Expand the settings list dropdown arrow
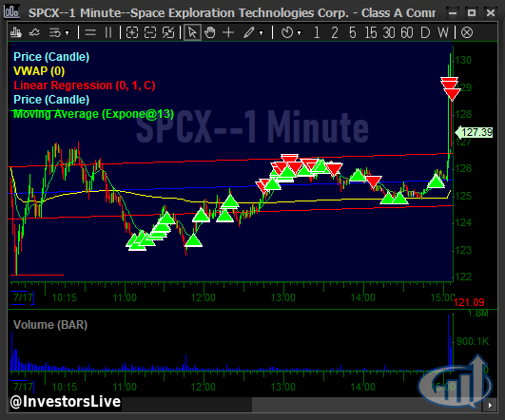The width and height of the screenshot is (505, 420). (67, 33)
